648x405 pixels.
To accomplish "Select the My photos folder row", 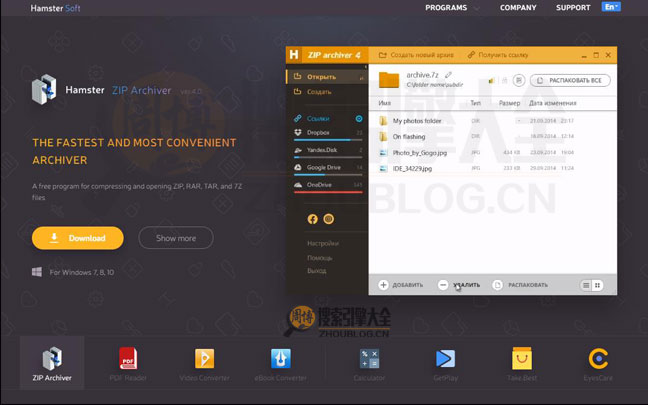I will 492,121.
